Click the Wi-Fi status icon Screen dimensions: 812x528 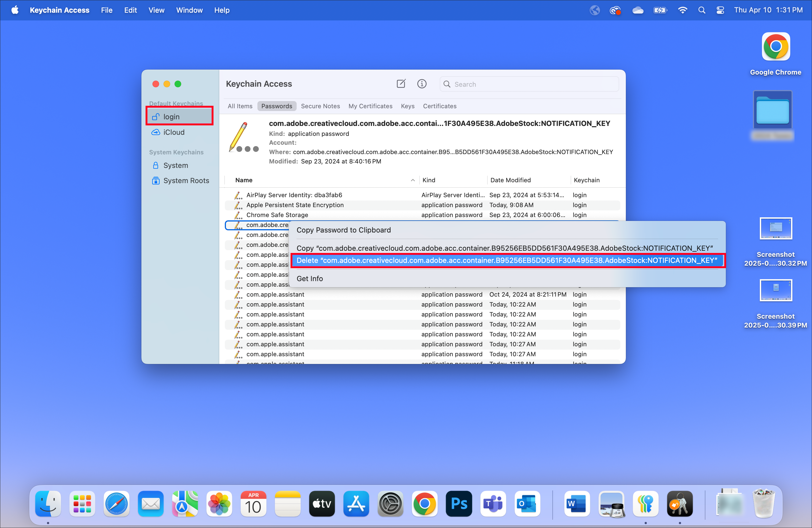click(682, 10)
